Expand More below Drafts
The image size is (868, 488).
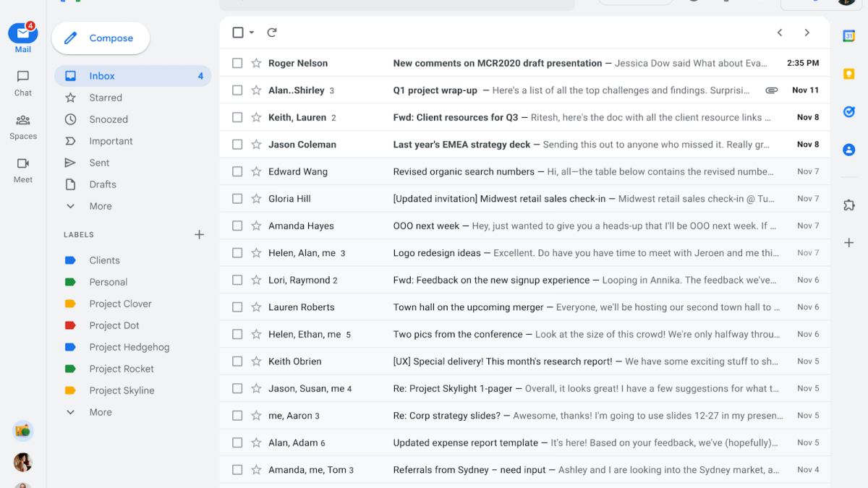100,206
